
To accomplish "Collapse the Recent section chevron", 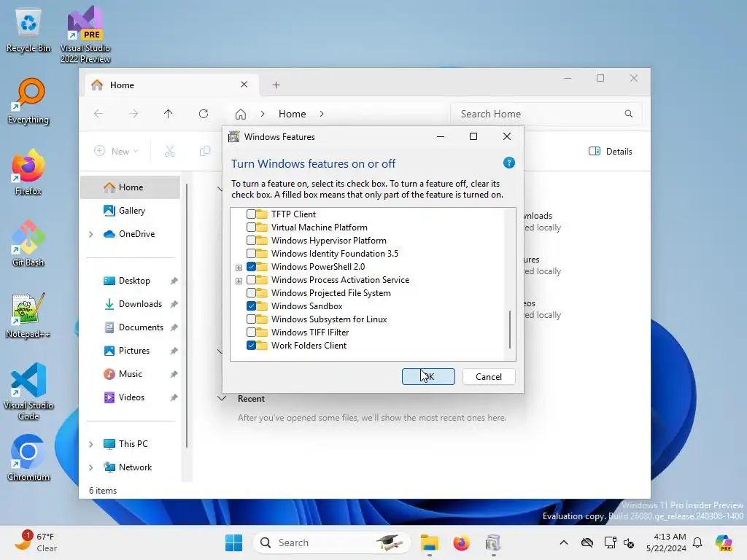I will [x=222, y=398].
